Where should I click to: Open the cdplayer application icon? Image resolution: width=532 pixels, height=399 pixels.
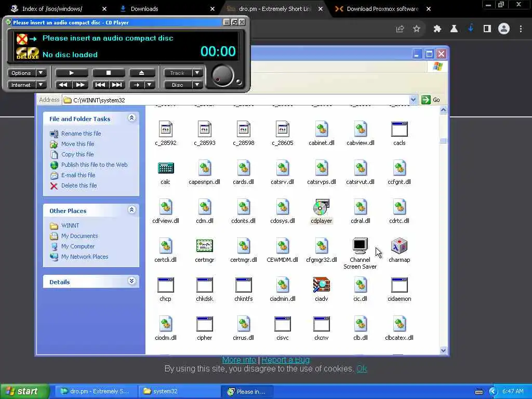click(x=321, y=207)
